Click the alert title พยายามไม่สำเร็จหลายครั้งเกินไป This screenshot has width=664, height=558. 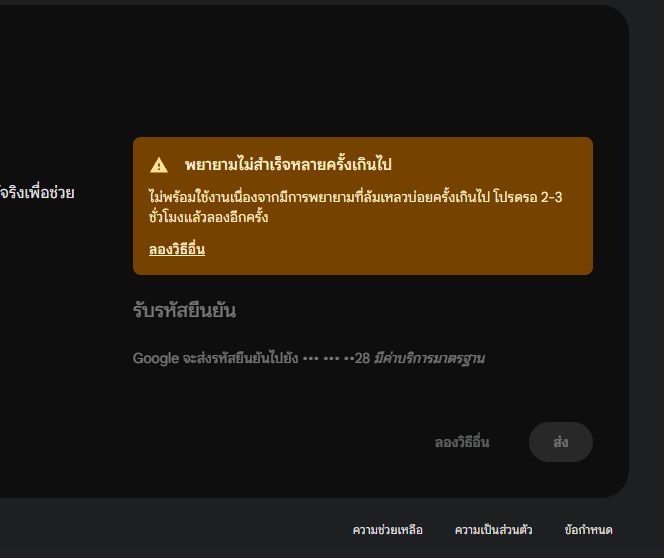coord(288,164)
